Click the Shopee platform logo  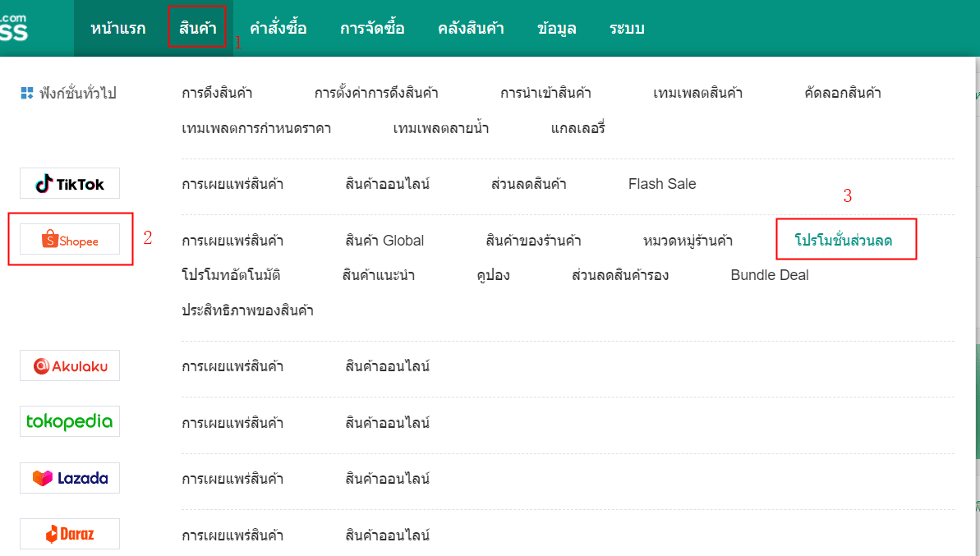click(69, 239)
